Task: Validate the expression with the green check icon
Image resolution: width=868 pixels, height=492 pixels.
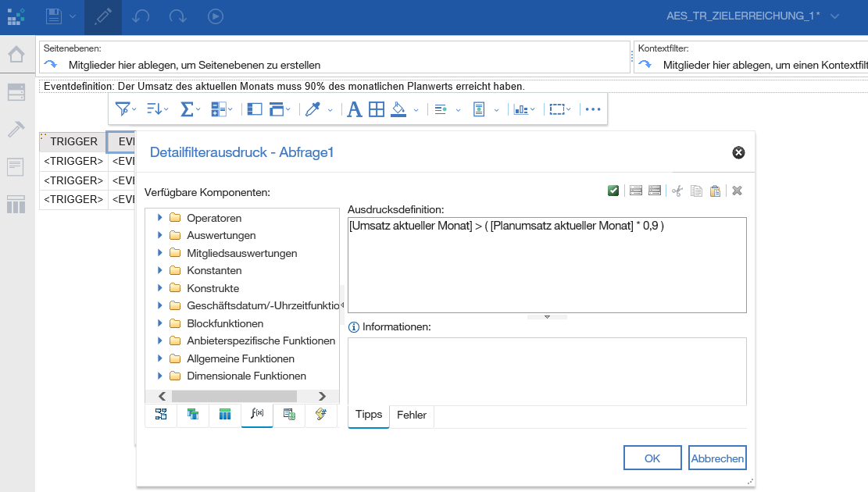Action: click(x=613, y=190)
